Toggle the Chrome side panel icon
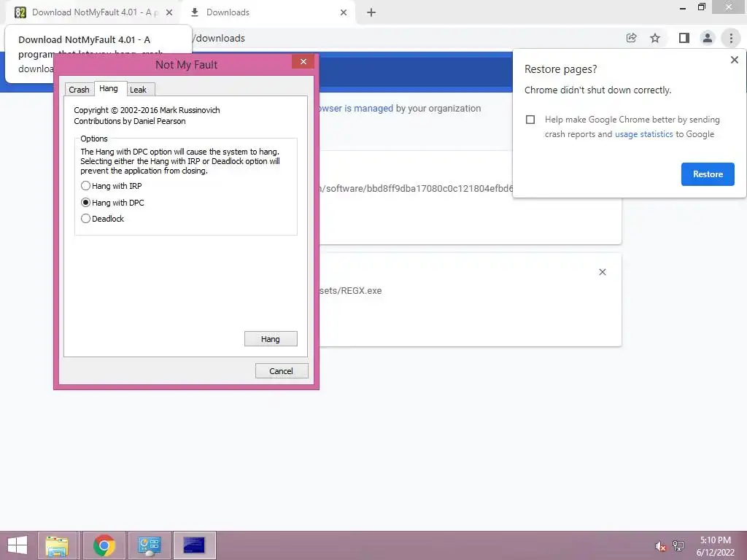 tap(684, 38)
